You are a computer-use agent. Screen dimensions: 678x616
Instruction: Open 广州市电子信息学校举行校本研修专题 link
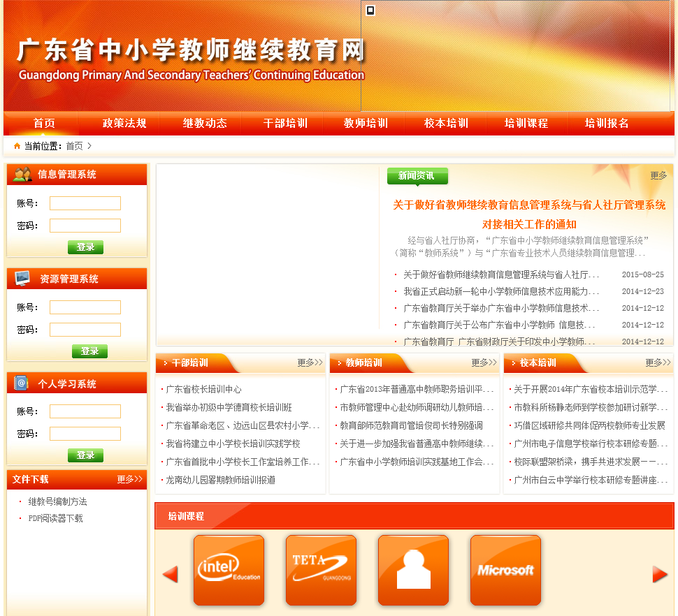click(x=591, y=443)
